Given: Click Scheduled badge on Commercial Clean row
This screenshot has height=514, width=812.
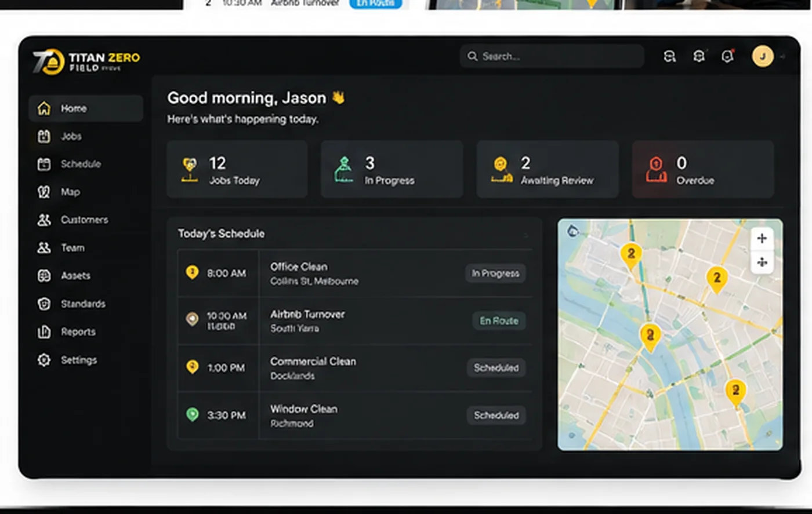Looking at the screenshot, I should 496,368.
